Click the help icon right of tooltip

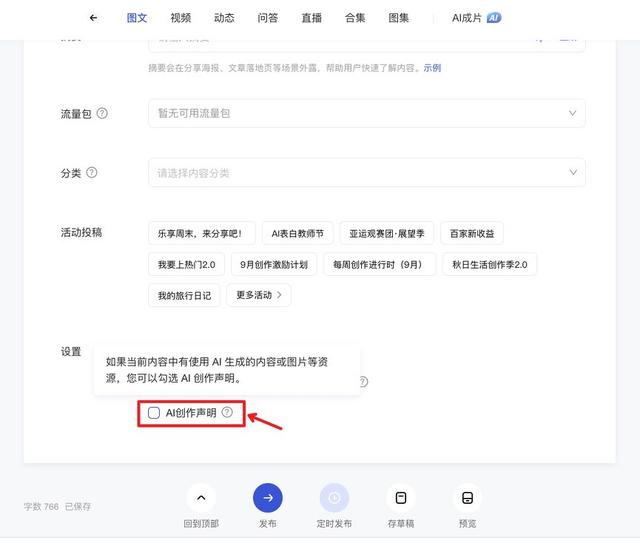(363, 381)
